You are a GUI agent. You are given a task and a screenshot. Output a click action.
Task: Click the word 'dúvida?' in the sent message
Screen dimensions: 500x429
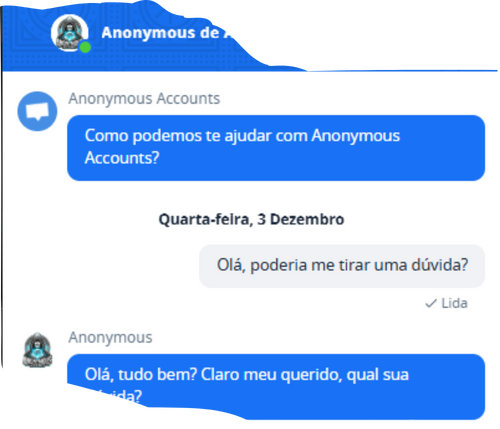click(439, 265)
